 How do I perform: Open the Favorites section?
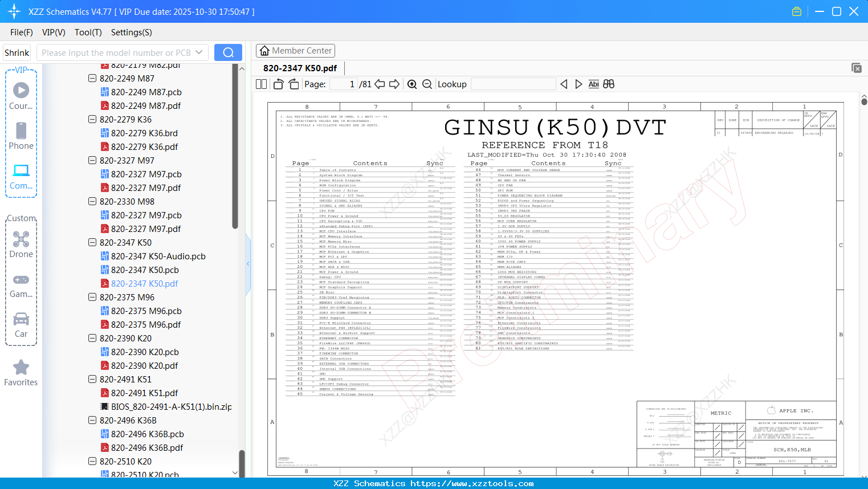pos(21,373)
